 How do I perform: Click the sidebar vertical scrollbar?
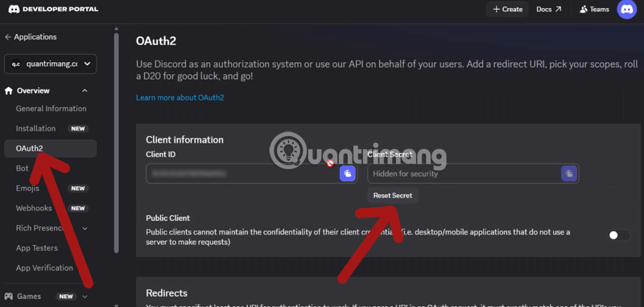coord(116,143)
